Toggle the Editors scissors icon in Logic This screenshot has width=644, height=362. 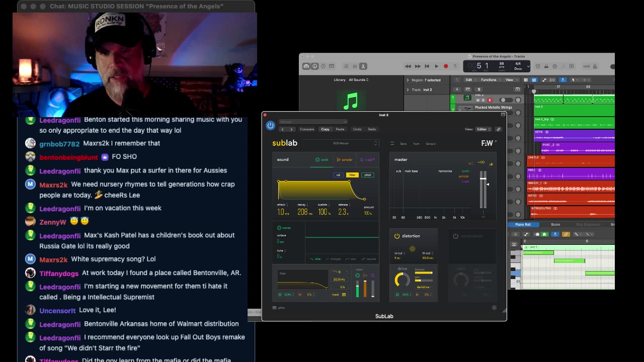[x=363, y=66]
